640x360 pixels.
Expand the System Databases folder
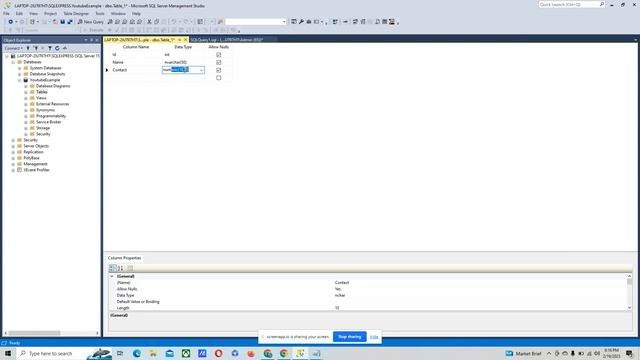20,68
